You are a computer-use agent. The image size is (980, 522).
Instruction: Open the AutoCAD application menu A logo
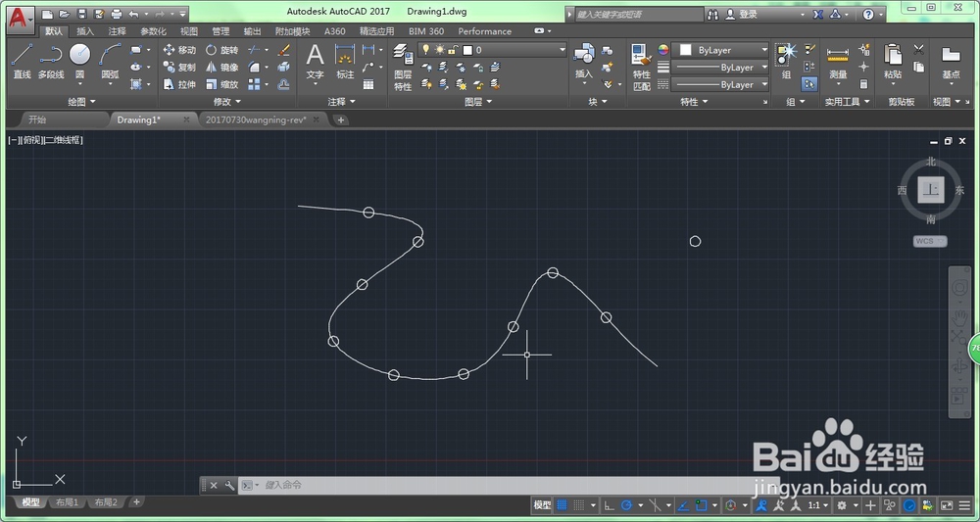pos(21,19)
